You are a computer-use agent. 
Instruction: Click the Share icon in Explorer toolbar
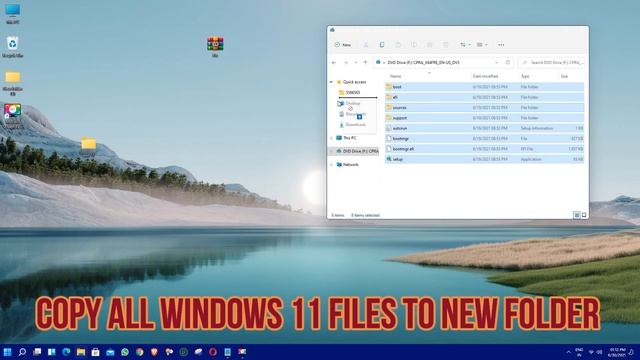(x=429, y=44)
